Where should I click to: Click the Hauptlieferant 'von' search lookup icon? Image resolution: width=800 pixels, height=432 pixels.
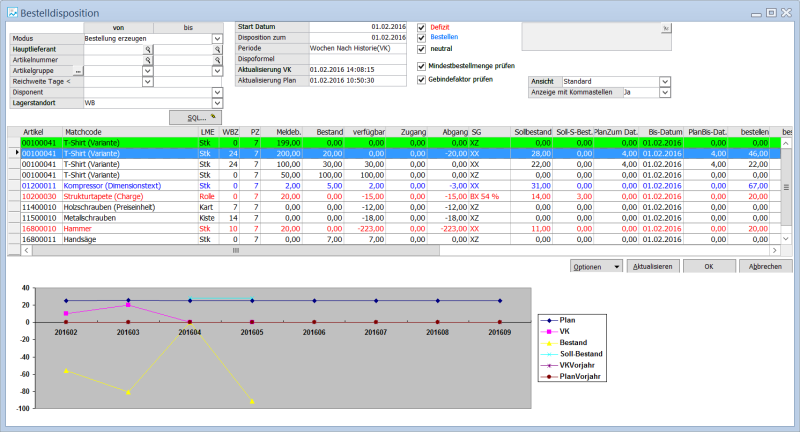[x=147, y=48]
